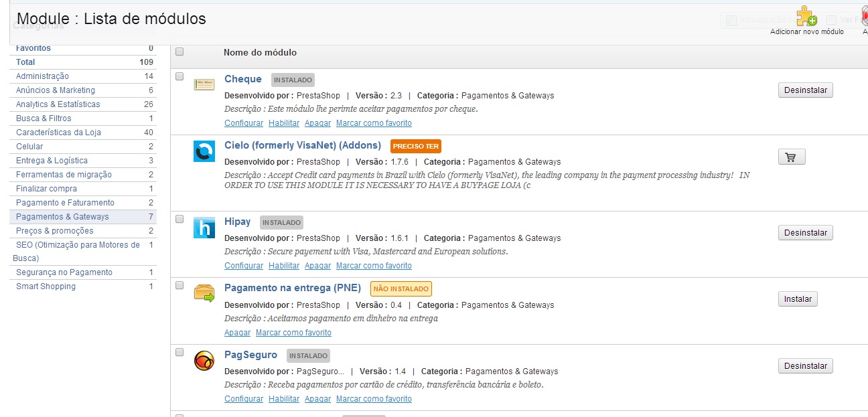Mark Pagamento na entrega as favorite

[293, 333]
